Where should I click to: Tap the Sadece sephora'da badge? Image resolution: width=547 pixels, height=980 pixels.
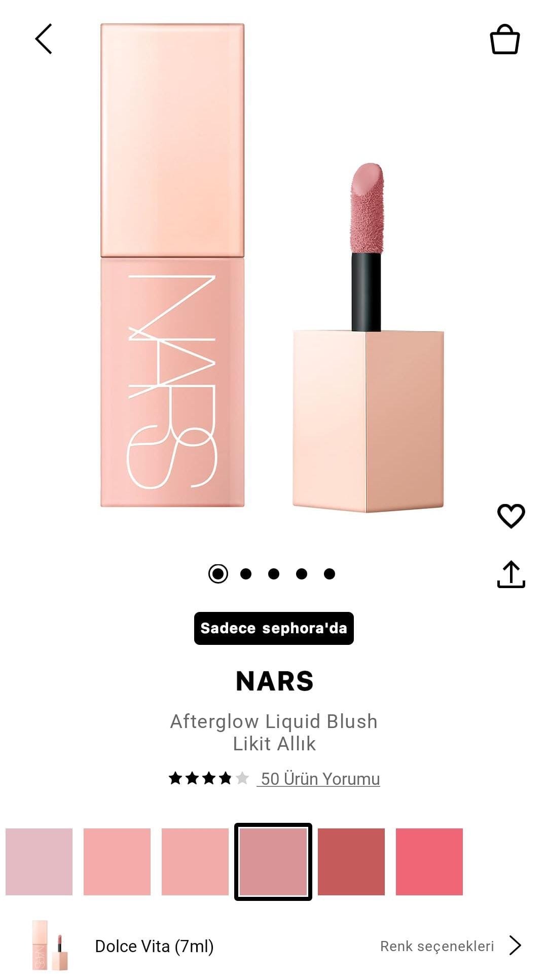[x=274, y=628]
